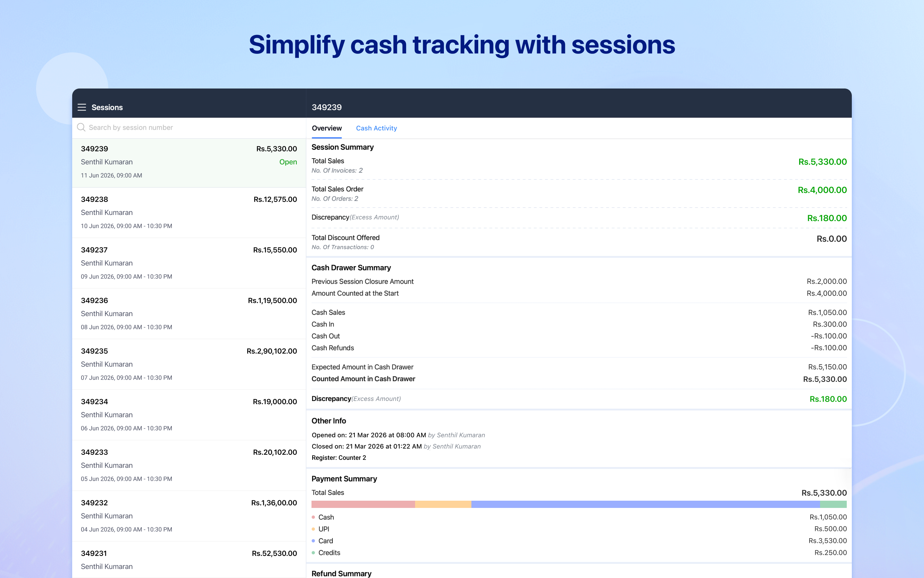Click the Open status label
This screenshot has height=578, width=924.
click(288, 162)
